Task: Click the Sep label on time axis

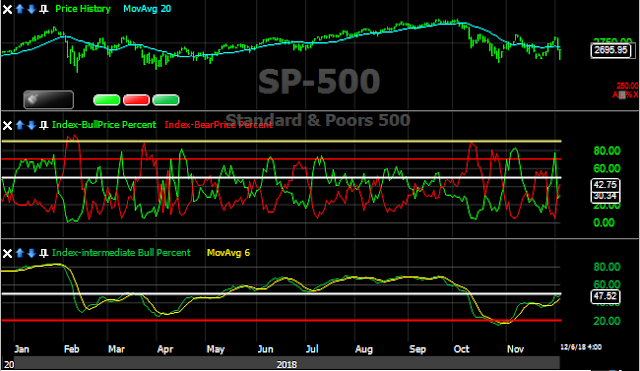Action: (x=417, y=349)
